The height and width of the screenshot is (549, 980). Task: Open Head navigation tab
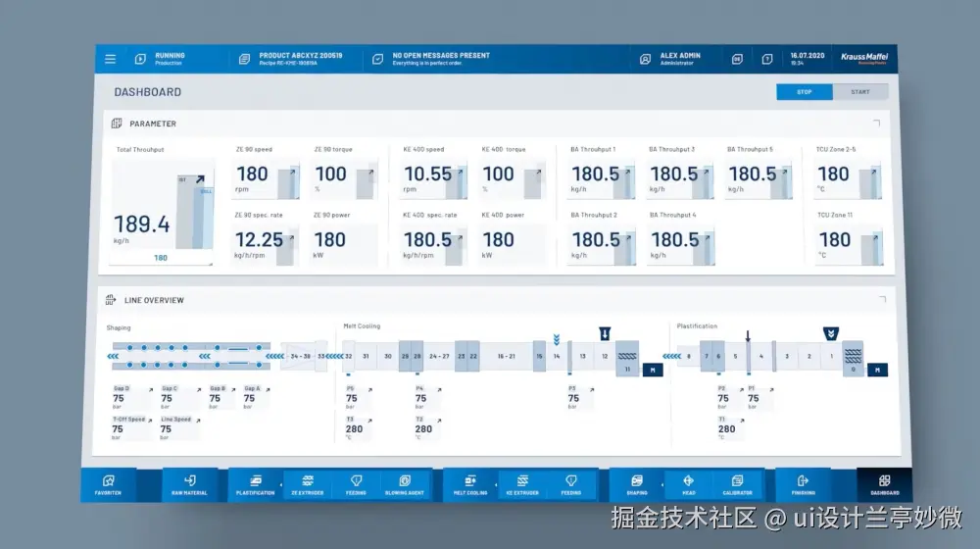click(x=688, y=484)
